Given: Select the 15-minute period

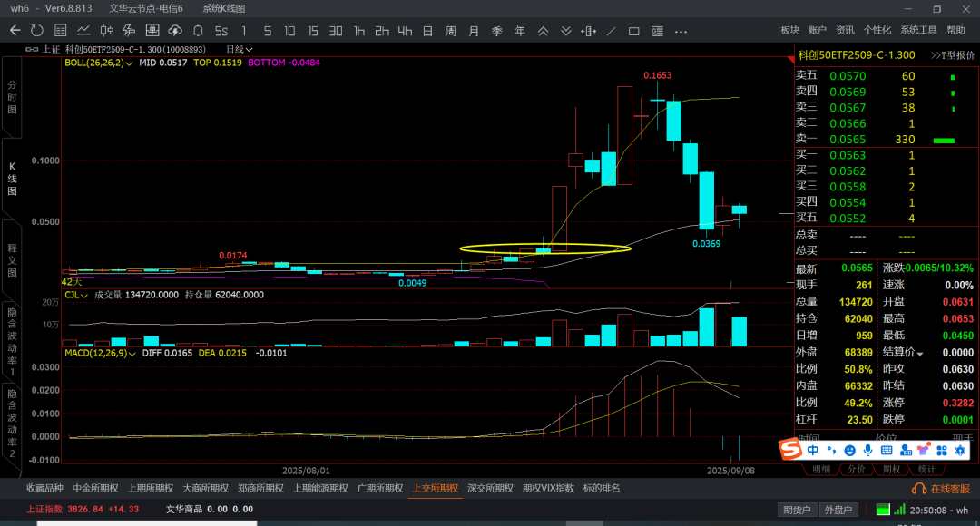Looking at the screenshot, I should point(313,31).
